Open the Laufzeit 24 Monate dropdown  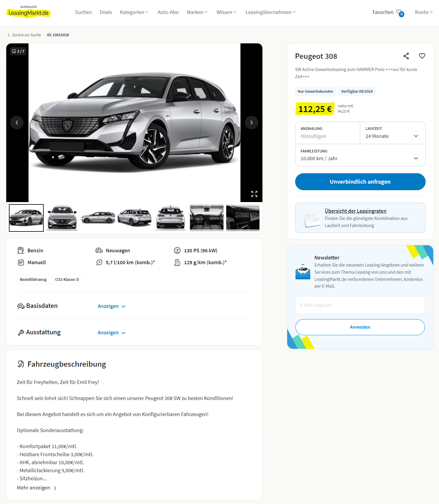click(x=393, y=133)
